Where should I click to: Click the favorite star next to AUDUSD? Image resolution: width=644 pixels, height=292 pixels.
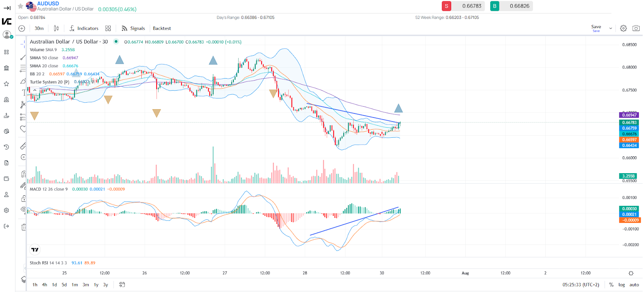(x=21, y=6)
